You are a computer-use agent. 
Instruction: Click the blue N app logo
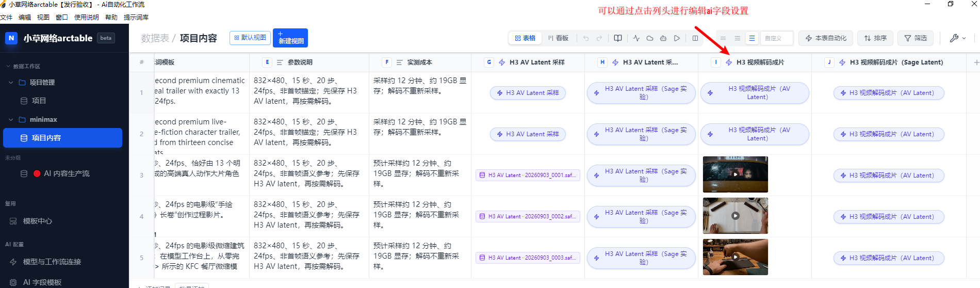11,38
